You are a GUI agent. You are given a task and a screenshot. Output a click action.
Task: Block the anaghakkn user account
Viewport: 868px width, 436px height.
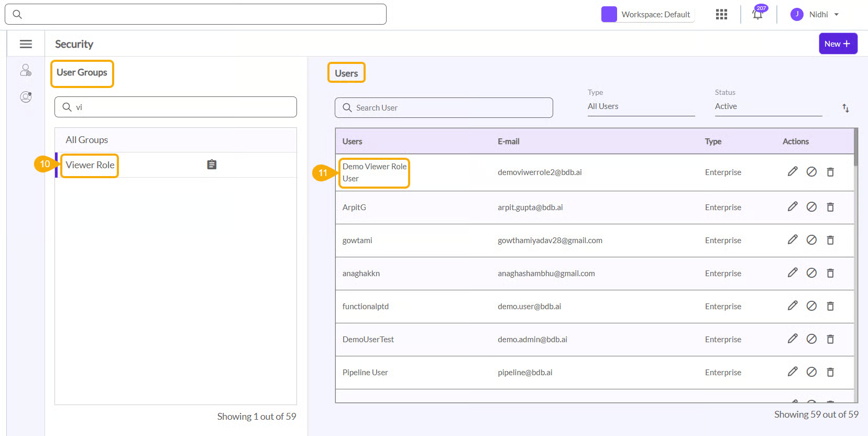tap(811, 273)
